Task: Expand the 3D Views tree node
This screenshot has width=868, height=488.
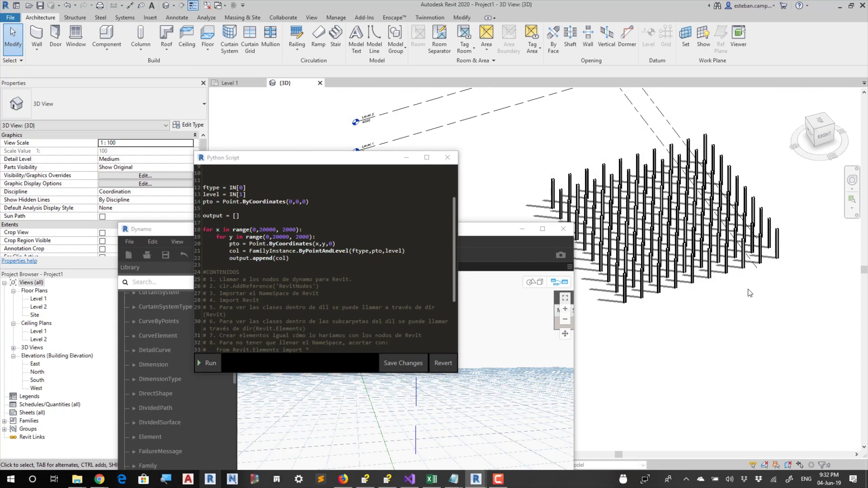Action: (14, 347)
